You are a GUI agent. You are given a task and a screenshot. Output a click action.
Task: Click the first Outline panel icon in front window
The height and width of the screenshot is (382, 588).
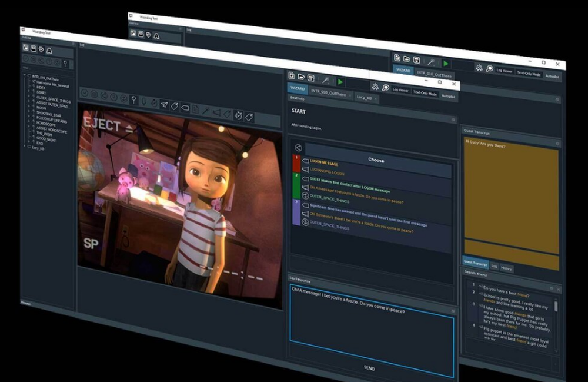(25, 47)
